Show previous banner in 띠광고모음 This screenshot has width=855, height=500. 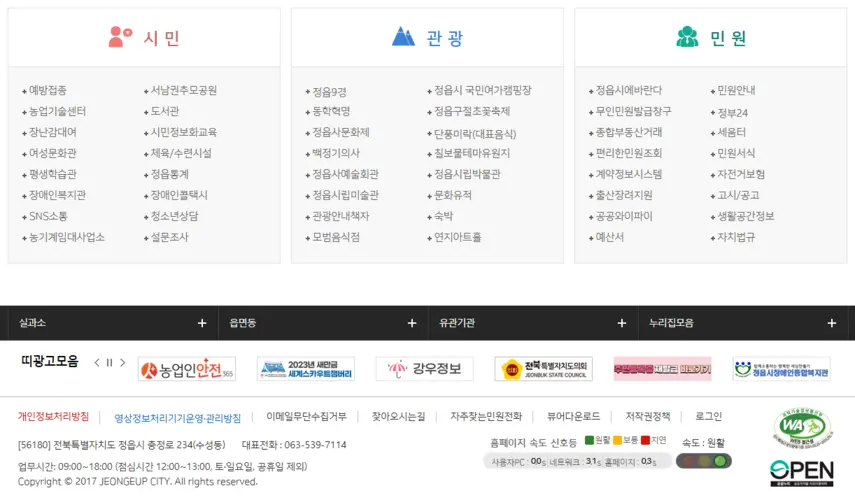pos(97,363)
